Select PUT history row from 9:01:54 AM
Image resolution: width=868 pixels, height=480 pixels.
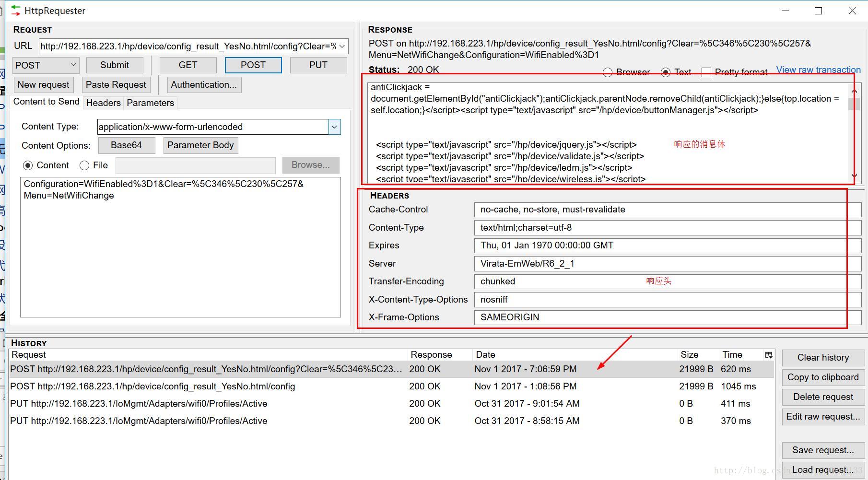391,404
